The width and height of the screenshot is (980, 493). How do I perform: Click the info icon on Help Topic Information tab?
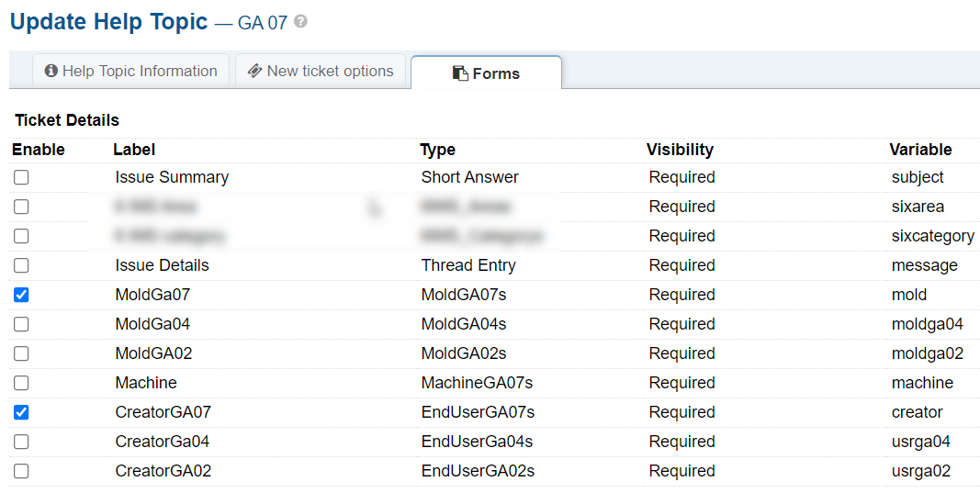(51, 71)
